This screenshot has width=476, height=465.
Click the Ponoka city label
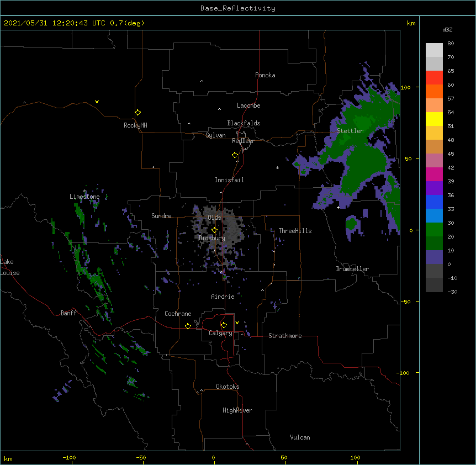(x=265, y=75)
